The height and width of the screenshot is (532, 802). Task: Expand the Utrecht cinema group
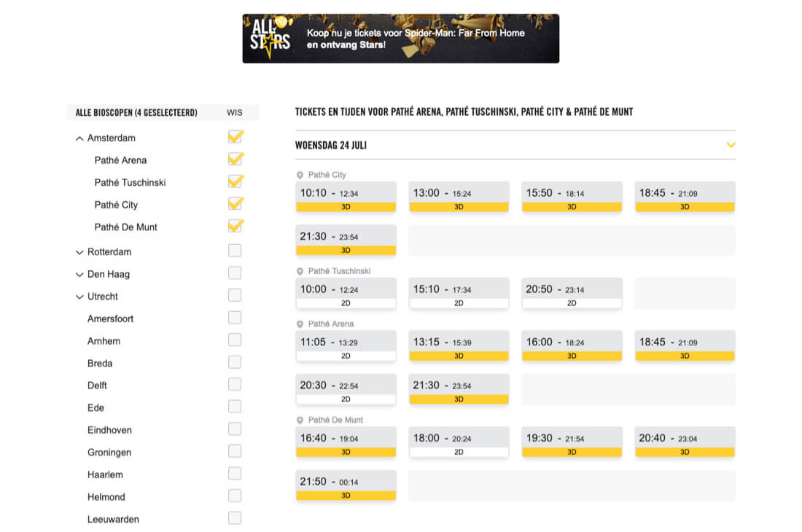pos(79,297)
